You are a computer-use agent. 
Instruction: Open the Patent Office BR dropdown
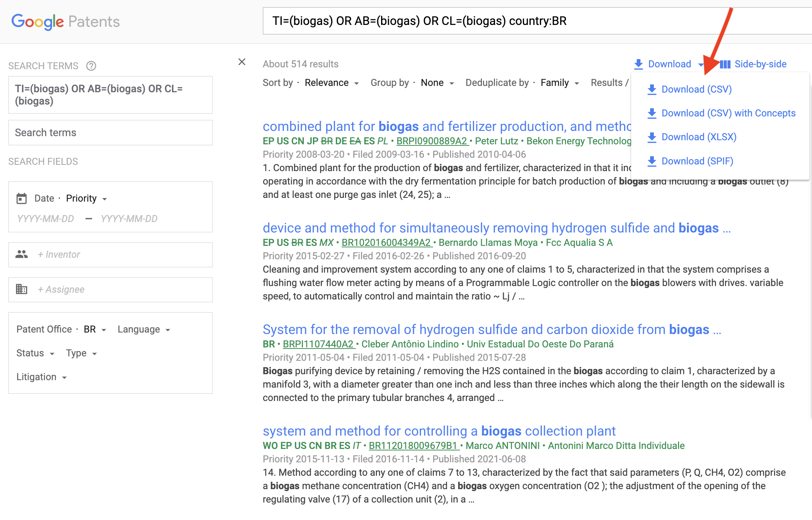[x=95, y=330]
